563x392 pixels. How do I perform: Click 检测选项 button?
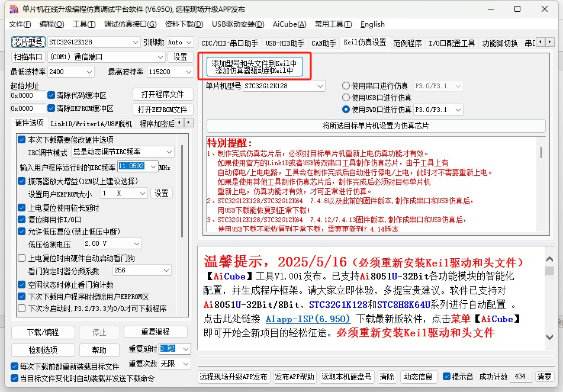pyautogui.click(x=43, y=349)
